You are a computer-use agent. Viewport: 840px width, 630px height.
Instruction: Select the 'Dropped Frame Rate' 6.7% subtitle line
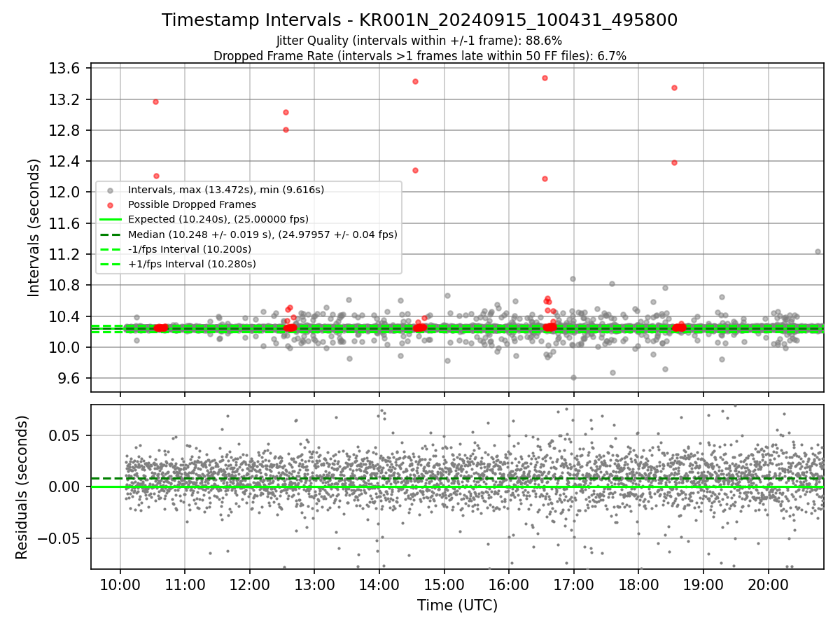tap(419, 56)
